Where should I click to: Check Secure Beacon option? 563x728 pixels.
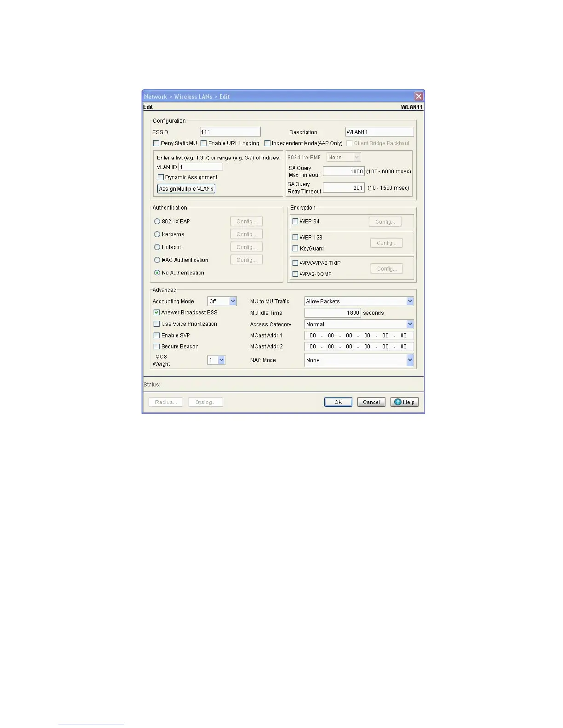pyautogui.click(x=156, y=347)
